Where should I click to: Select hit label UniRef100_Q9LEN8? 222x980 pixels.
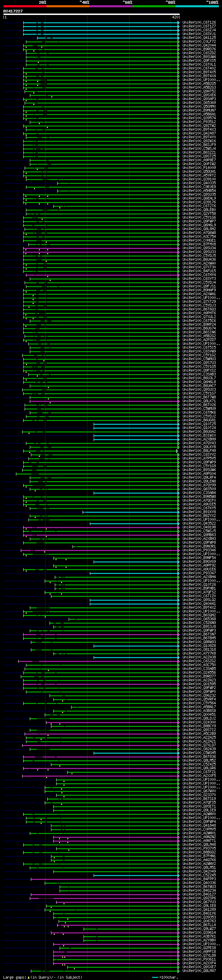coord(199,481)
